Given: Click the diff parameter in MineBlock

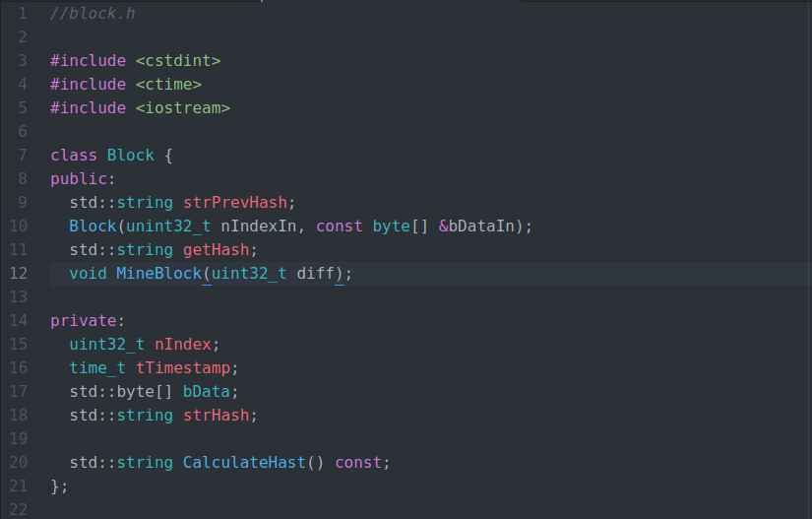Looking at the screenshot, I should [315, 273].
